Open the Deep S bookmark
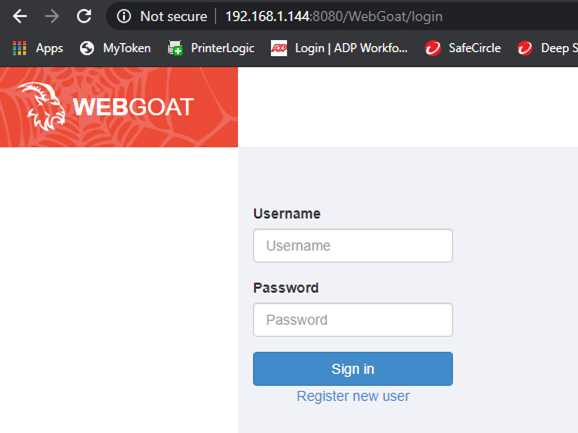Viewport: 578px width, 433px height. click(x=547, y=48)
